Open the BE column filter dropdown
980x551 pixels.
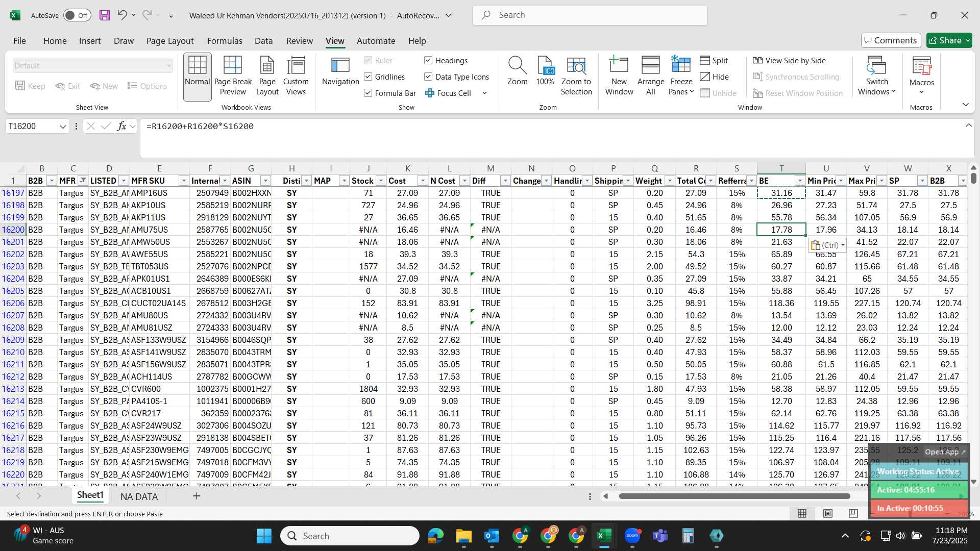tap(800, 181)
